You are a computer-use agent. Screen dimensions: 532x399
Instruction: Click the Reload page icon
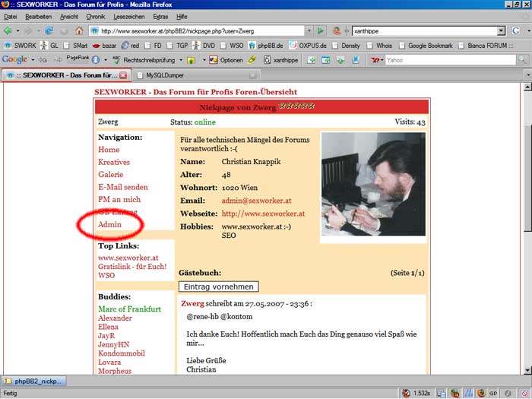pyautogui.click(x=49, y=31)
